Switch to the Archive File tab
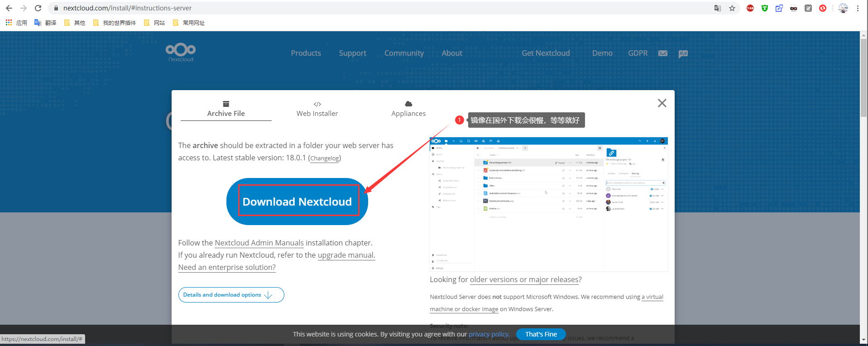This screenshot has width=868, height=346. click(x=226, y=109)
